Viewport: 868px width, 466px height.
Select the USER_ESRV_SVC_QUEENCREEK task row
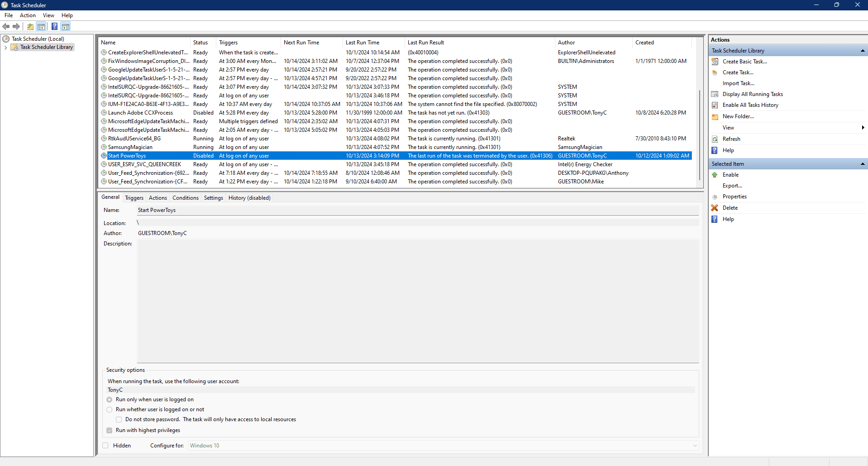pyautogui.click(x=396, y=164)
